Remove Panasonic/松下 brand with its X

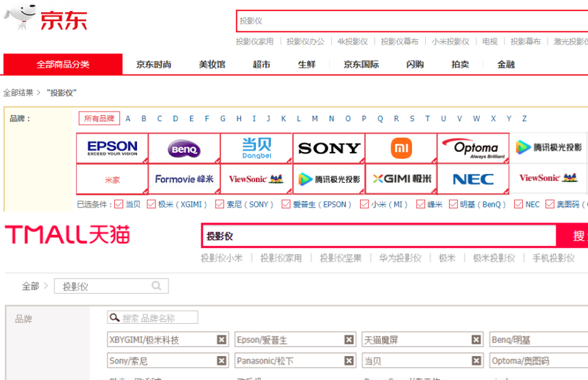coord(348,361)
